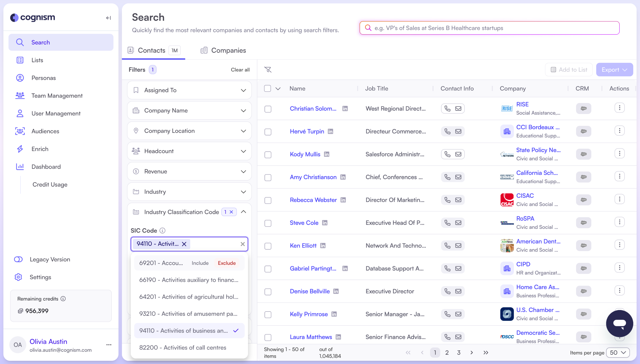Click the natural language search field

[x=489, y=28]
